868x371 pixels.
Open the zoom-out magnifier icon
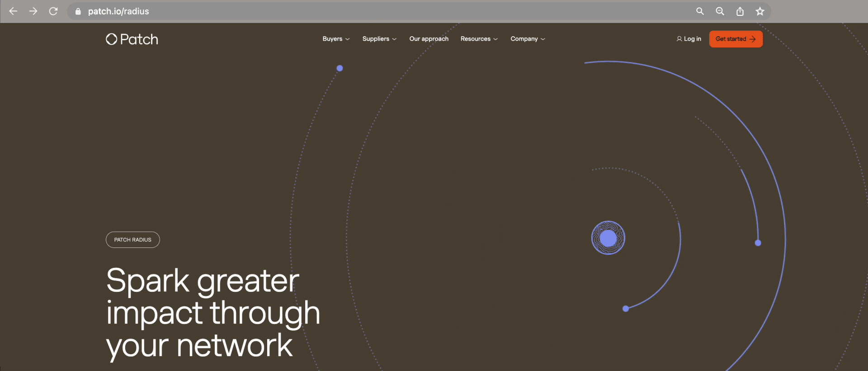[x=720, y=11]
